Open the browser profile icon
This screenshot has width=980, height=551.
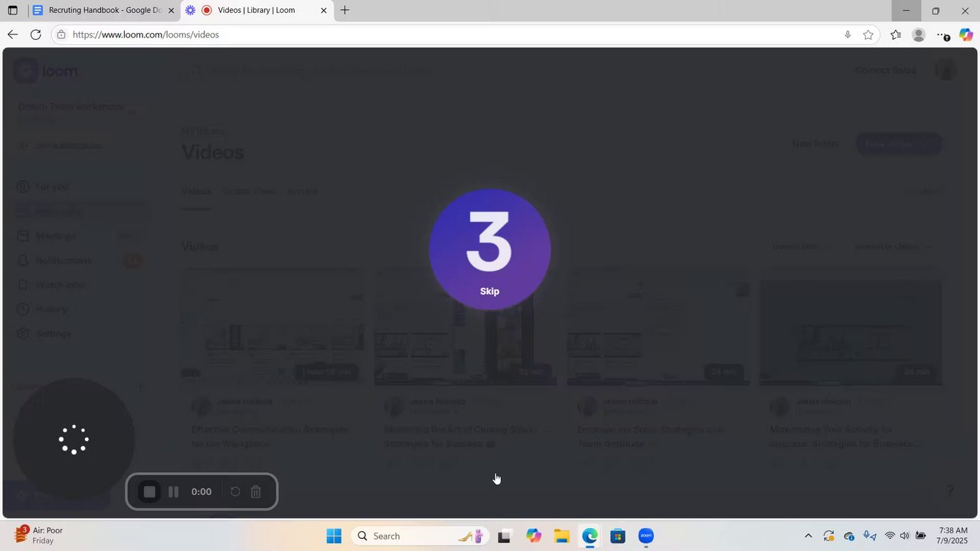point(919,34)
